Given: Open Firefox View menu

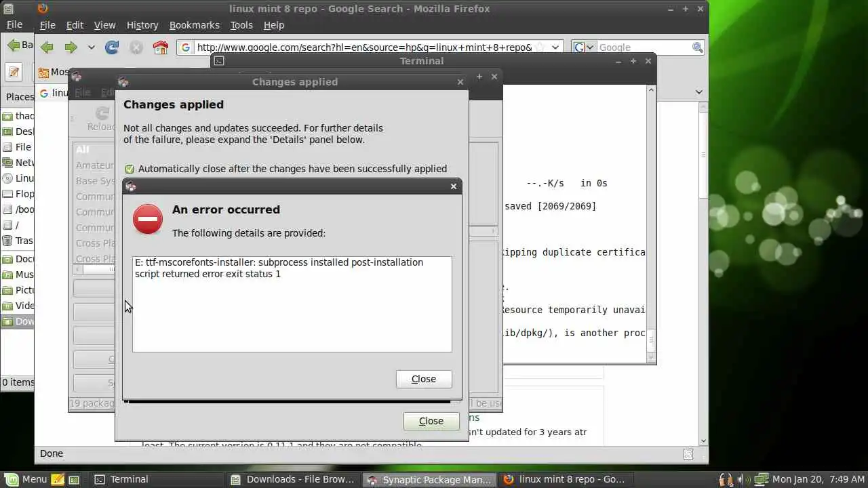Looking at the screenshot, I should coord(104,25).
